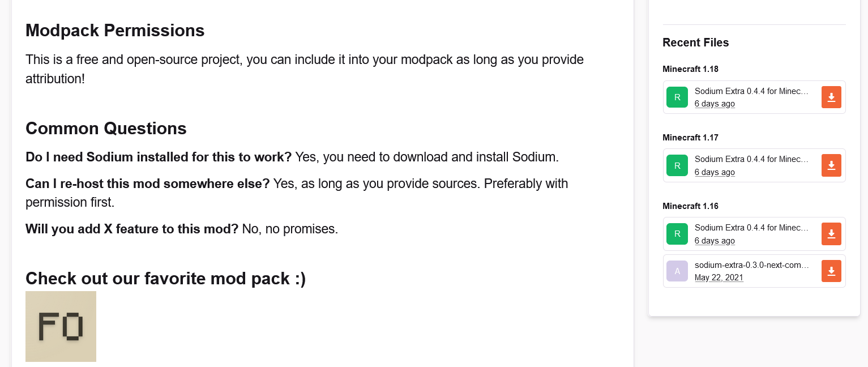Open the Sodium Extra 0.4.4 link under Minecraft 1.17
Screen dimensions: 868x367
point(751,159)
